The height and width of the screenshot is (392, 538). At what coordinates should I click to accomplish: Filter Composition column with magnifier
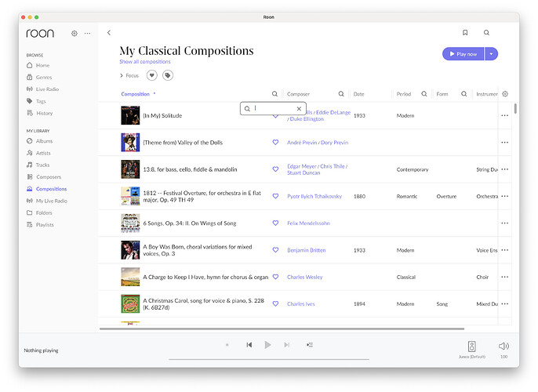[274, 93]
